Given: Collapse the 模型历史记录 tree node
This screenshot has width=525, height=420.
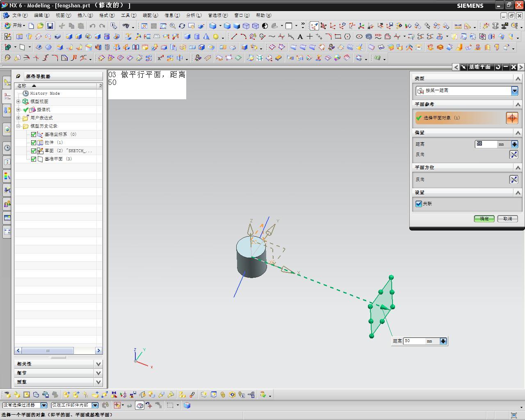Looking at the screenshot, I should point(18,126).
